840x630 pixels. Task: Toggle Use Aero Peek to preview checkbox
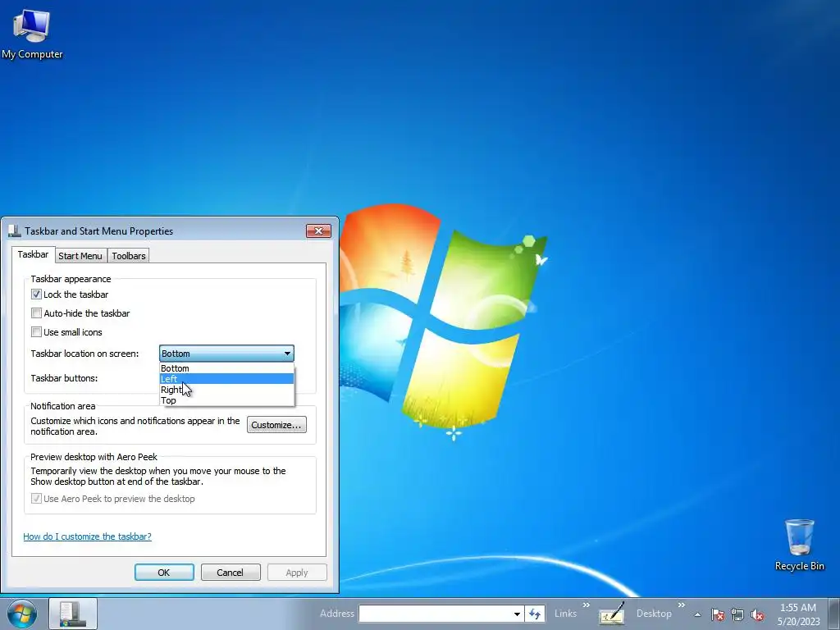tap(36, 498)
